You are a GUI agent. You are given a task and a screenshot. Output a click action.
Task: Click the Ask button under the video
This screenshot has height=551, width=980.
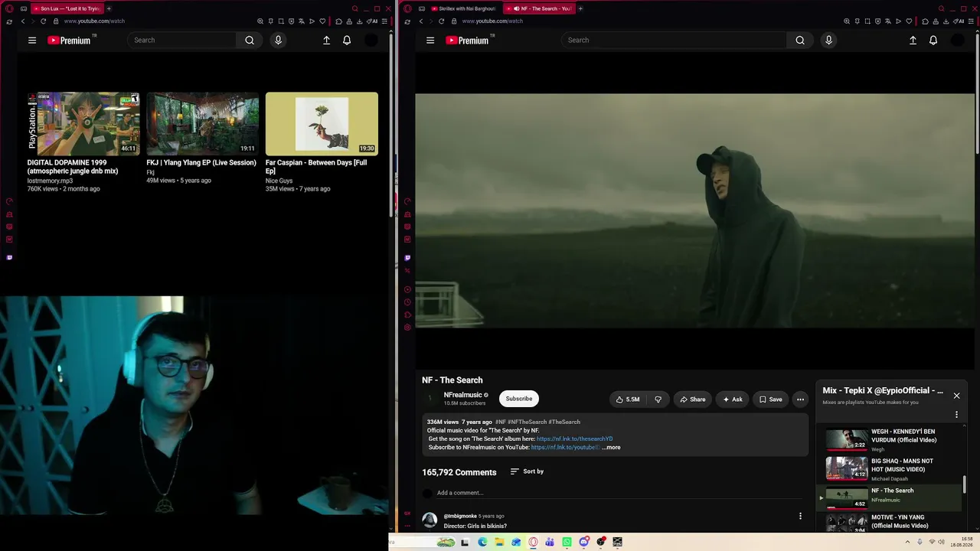pyautogui.click(x=732, y=399)
